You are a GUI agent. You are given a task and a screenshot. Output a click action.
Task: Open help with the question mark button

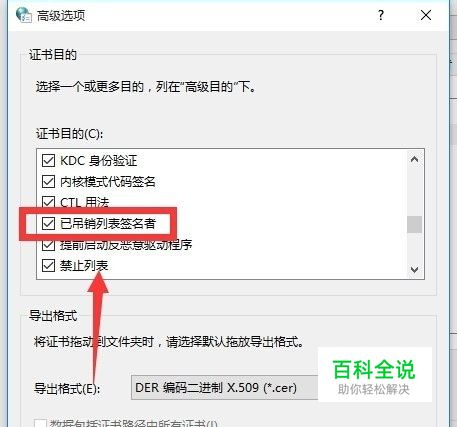click(381, 15)
